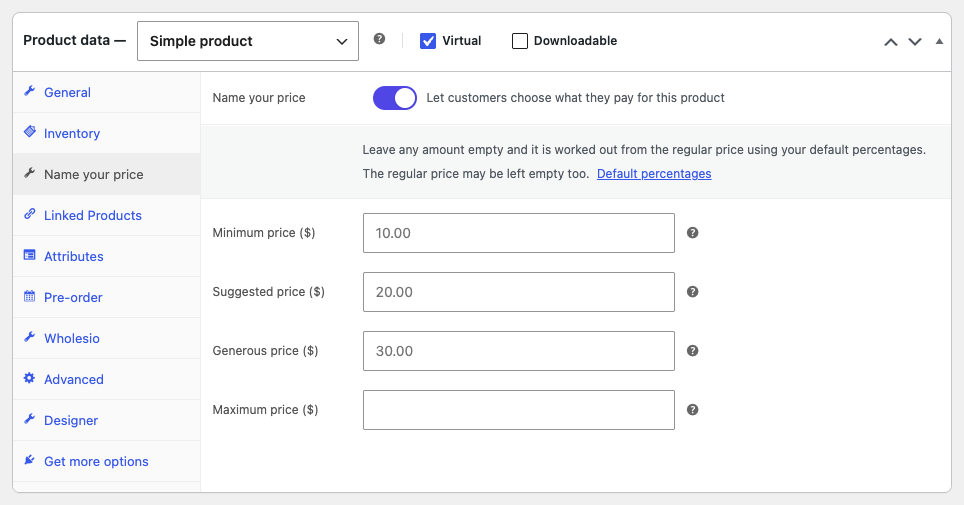Click the Suggested price help tooltip icon
The height and width of the screenshot is (505, 964).
pos(692,292)
